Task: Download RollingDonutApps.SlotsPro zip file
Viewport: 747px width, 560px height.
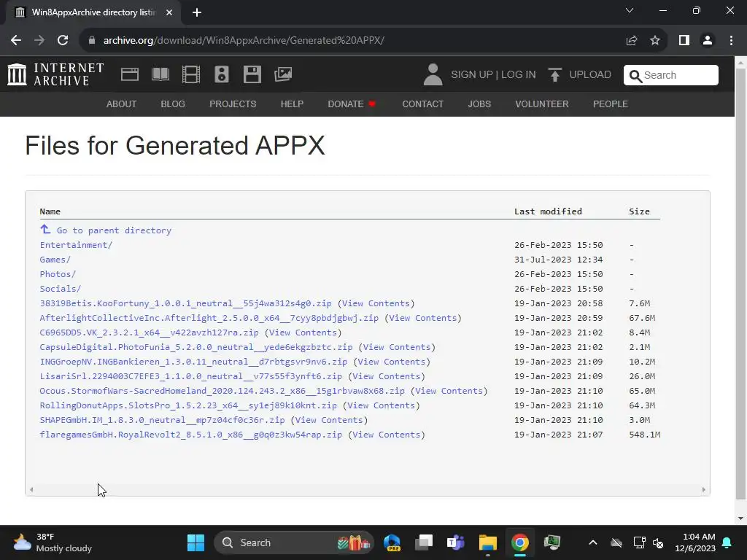Action: coord(188,405)
